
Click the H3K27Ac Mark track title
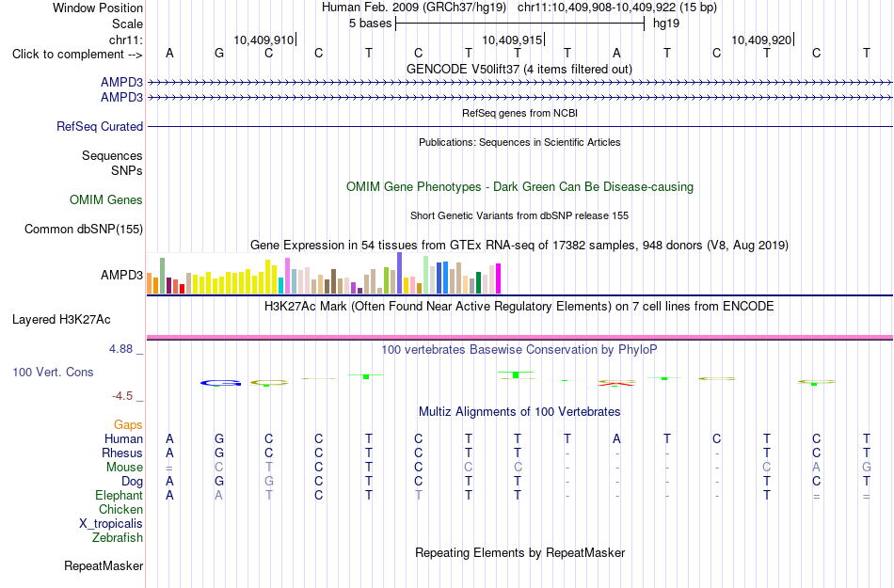click(519, 307)
